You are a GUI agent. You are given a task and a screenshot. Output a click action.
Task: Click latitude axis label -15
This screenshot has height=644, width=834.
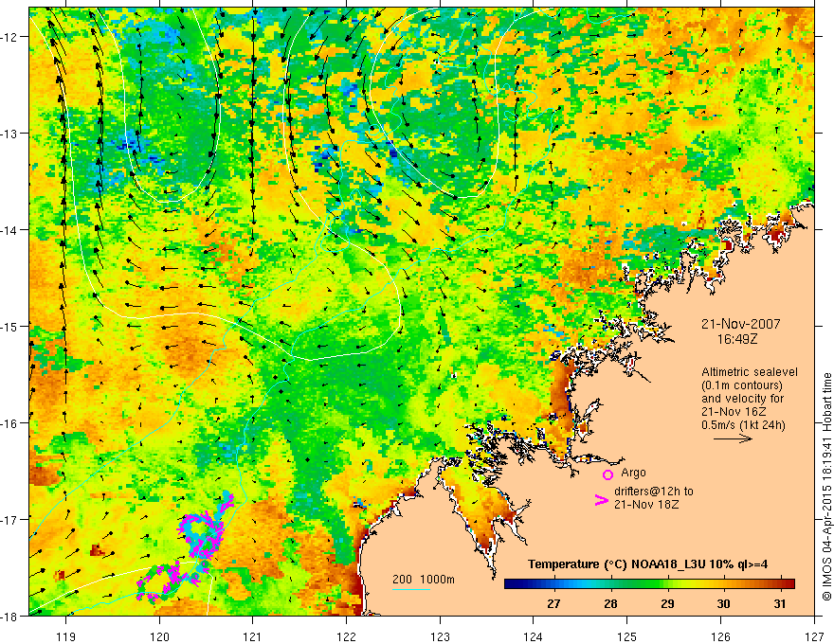coord(10,326)
